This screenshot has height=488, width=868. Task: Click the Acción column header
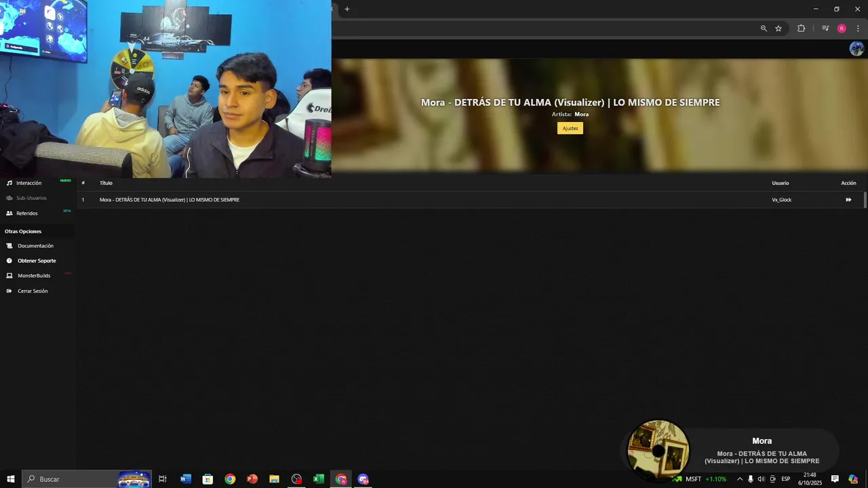coord(848,183)
